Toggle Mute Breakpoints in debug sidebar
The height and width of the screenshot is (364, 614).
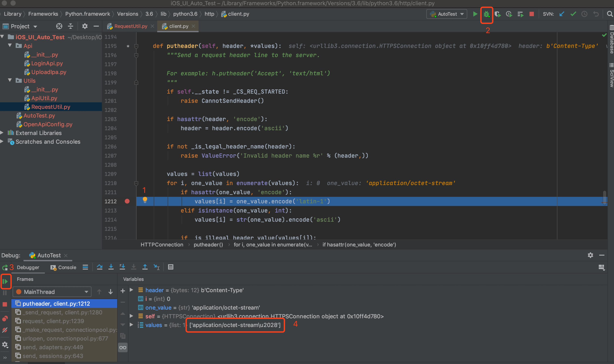pos(5,330)
